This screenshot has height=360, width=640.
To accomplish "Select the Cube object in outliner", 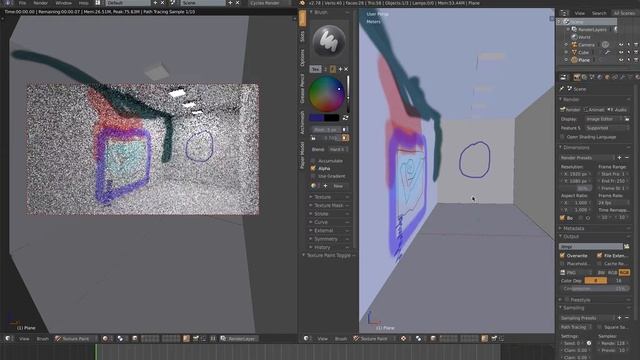I will coord(583,52).
